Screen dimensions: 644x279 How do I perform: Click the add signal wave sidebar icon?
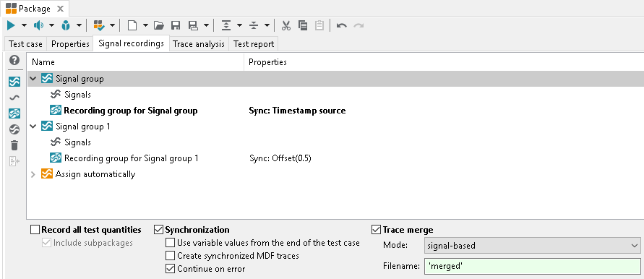(14, 98)
